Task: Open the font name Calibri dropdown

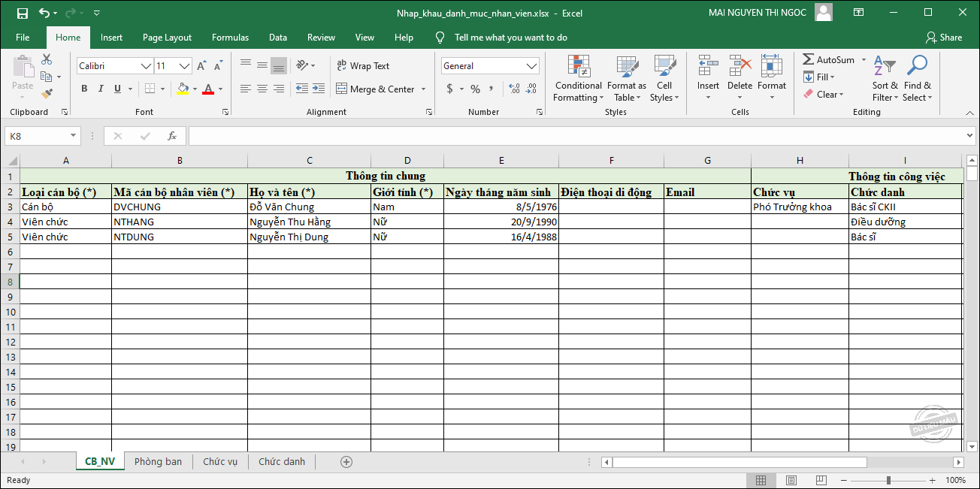Action: click(146, 66)
